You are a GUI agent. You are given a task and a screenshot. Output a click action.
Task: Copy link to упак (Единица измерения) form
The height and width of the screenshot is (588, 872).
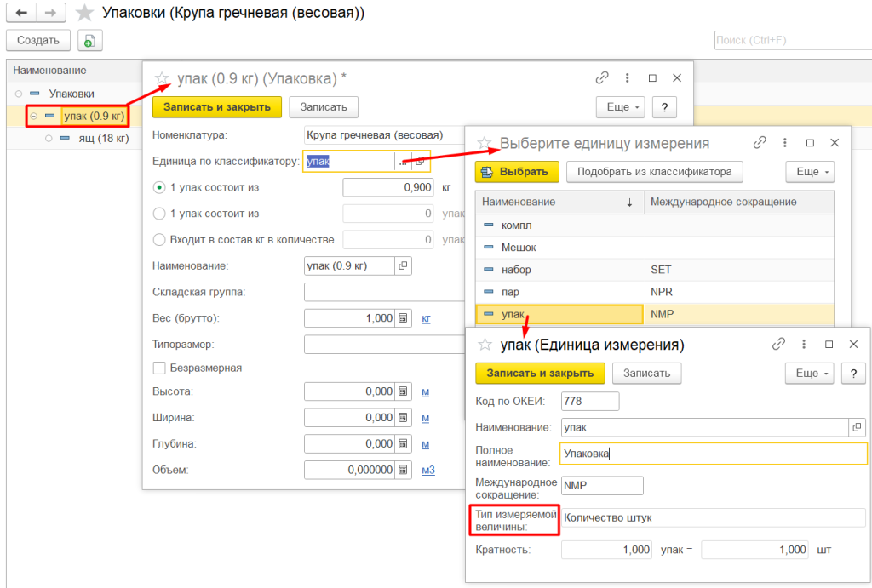pyautogui.click(x=778, y=344)
